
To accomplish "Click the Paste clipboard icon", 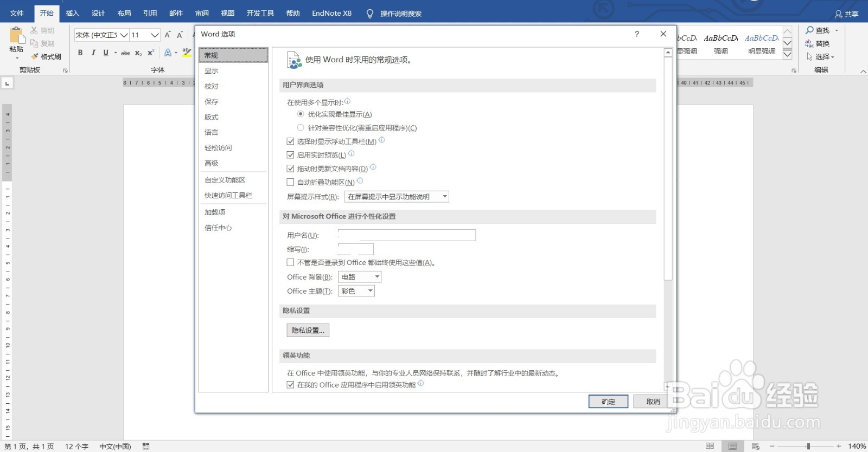I will pos(16,35).
